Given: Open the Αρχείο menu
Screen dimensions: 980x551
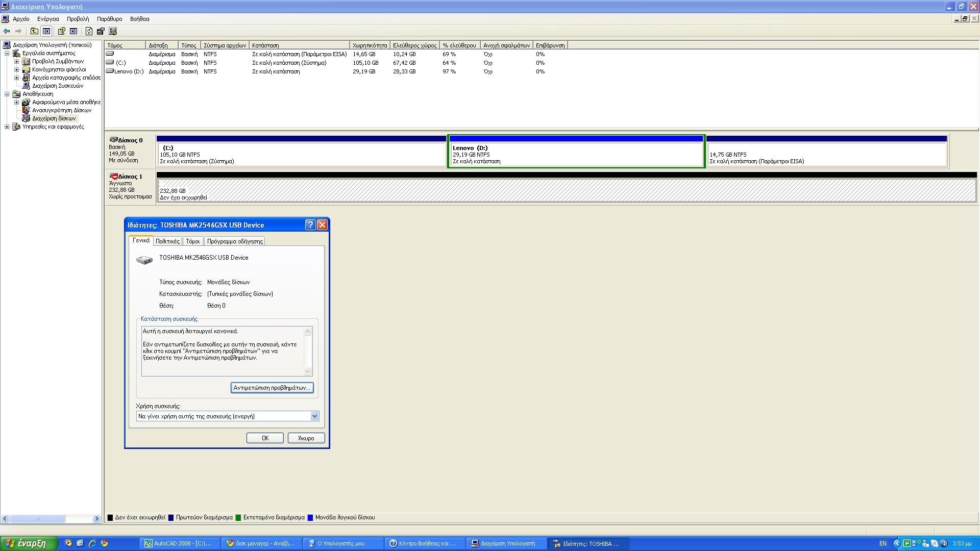Looking at the screenshot, I should tap(21, 19).
